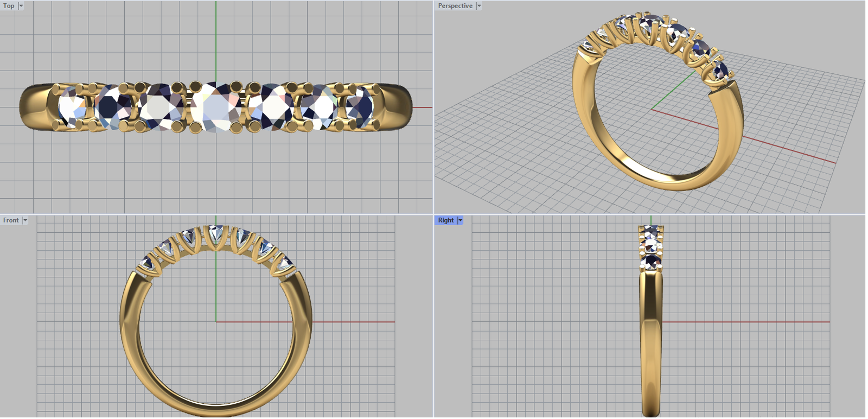Viewport: 868px width, 419px height.
Task: Open the Top viewport menu arrow
Action: click(21, 6)
